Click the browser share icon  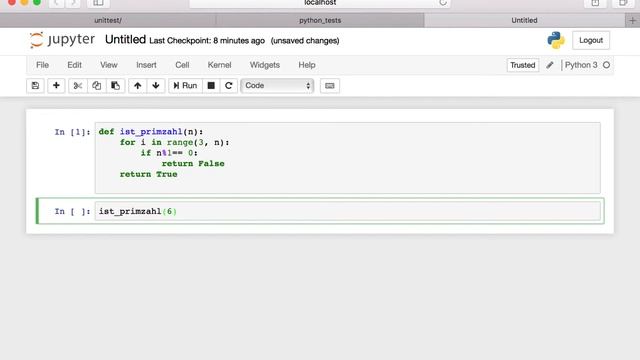tap(595, 3)
